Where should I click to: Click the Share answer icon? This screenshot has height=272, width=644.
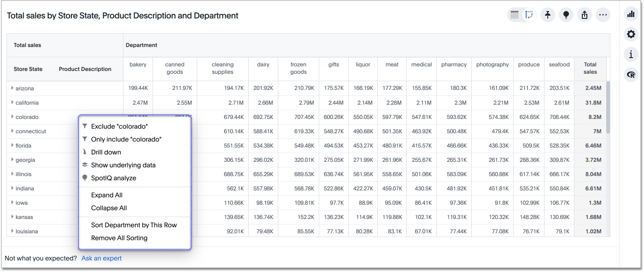point(585,15)
